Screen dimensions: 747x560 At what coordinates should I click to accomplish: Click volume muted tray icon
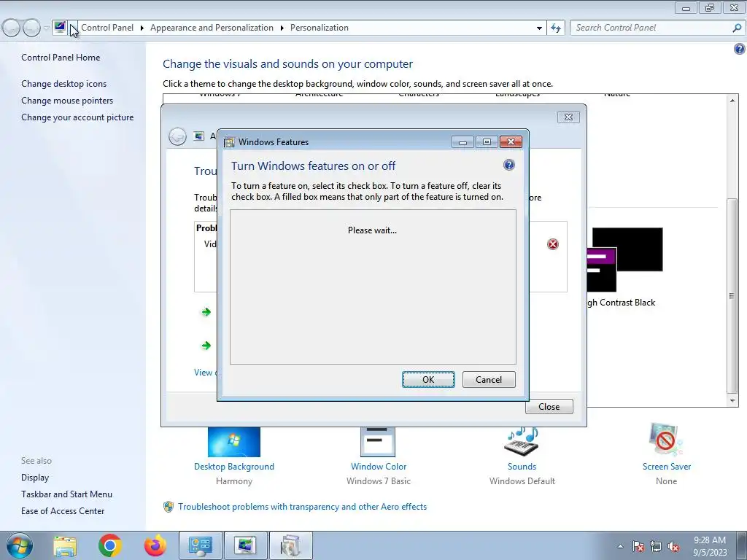[673, 546]
